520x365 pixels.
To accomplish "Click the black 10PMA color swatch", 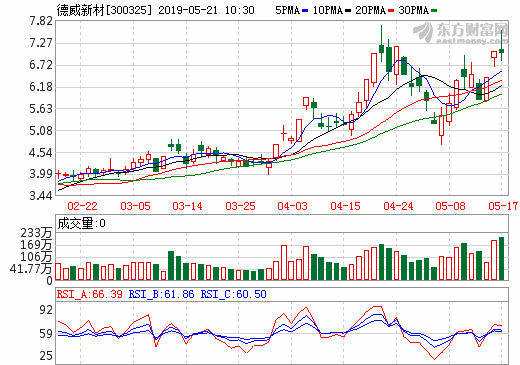I will pos(348,11).
